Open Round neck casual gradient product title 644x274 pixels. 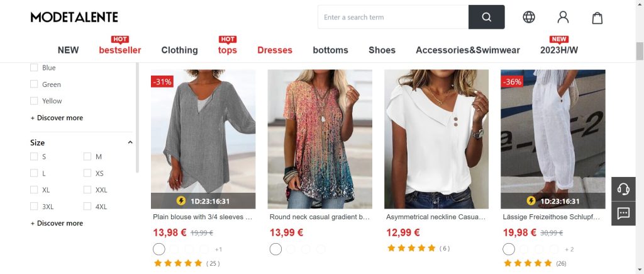pyautogui.click(x=319, y=217)
